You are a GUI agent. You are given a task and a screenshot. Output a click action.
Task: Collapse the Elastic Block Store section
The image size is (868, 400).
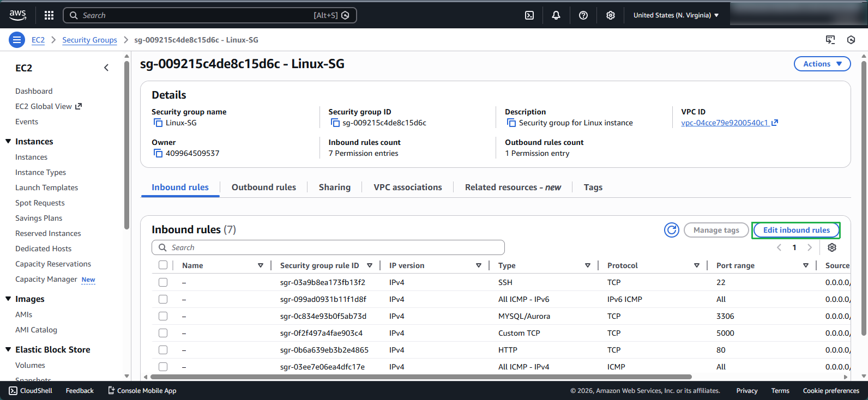(x=8, y=349)
